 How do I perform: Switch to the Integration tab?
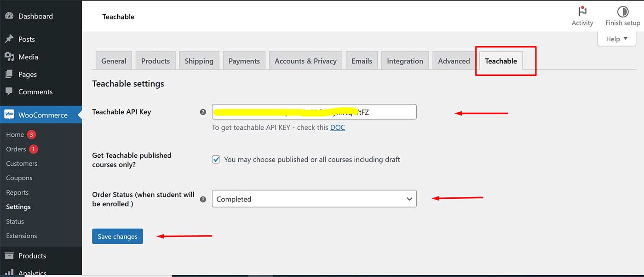[405, 61]
